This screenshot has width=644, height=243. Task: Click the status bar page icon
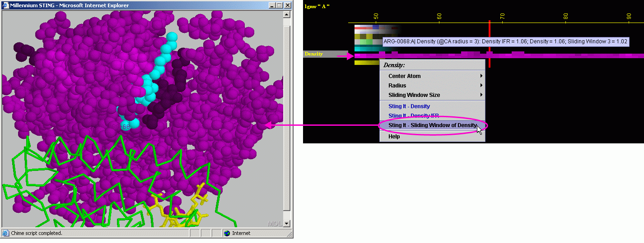coord(5,233)
